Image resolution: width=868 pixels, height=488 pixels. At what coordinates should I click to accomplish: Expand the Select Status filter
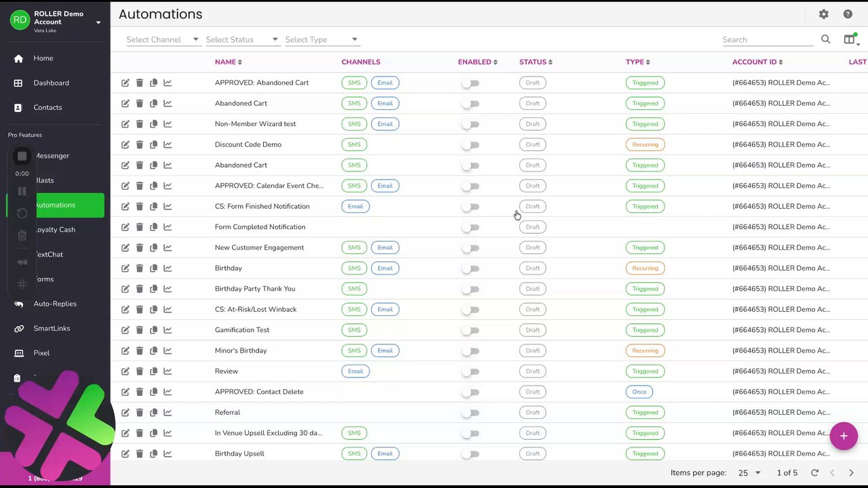[x=241, y=39]
